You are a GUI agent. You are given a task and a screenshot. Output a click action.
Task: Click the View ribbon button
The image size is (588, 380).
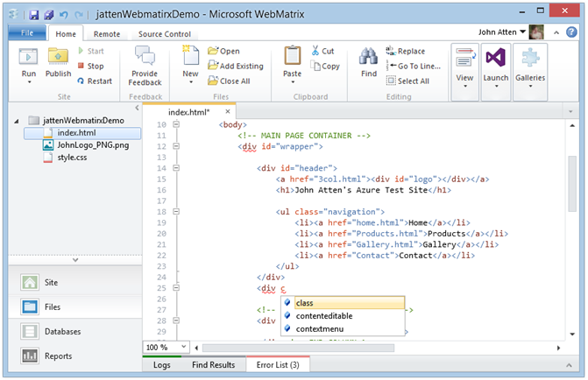pos(464,72)
